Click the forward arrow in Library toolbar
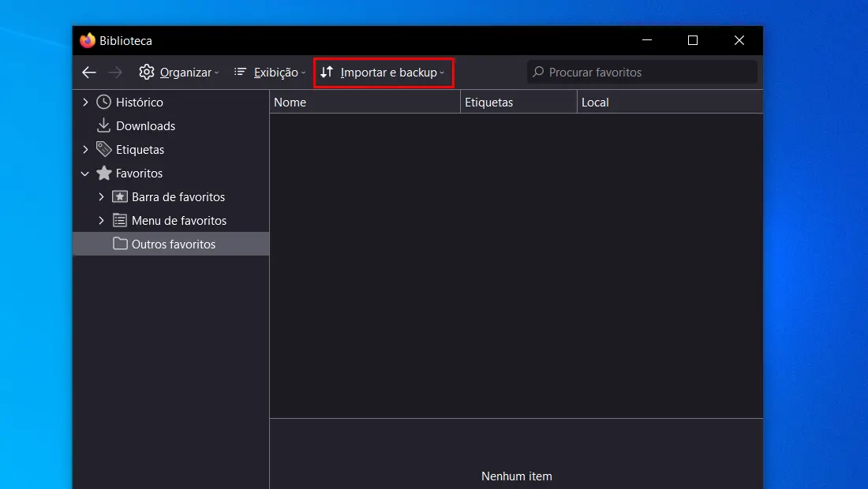868x489 pixels. pyautogui.click(x=115, y=73)
